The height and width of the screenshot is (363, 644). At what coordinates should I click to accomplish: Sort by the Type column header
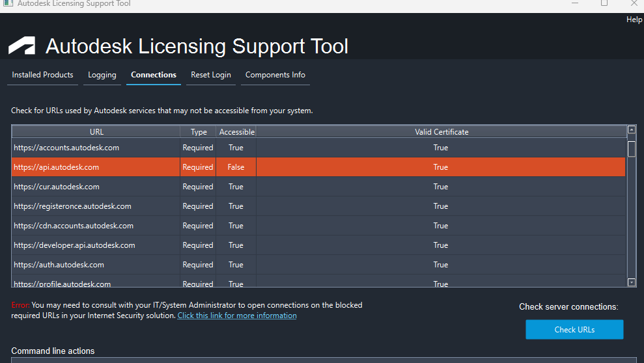click(199, 131)
